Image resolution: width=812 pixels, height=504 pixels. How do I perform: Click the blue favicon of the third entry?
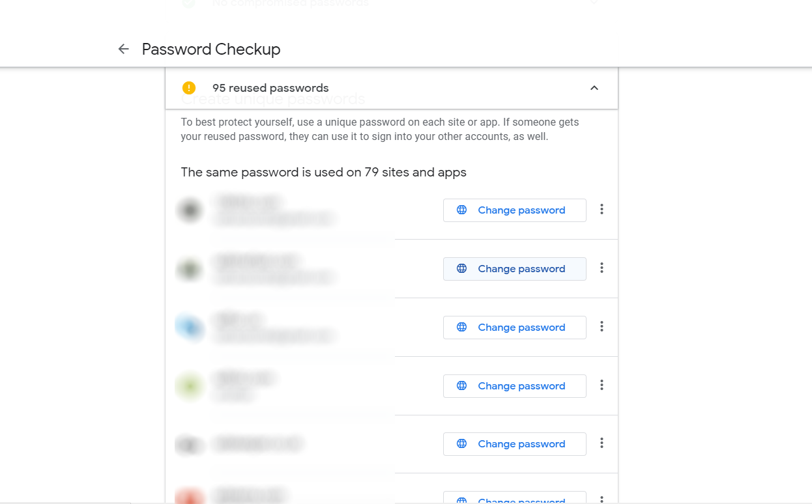pos(190,327)
